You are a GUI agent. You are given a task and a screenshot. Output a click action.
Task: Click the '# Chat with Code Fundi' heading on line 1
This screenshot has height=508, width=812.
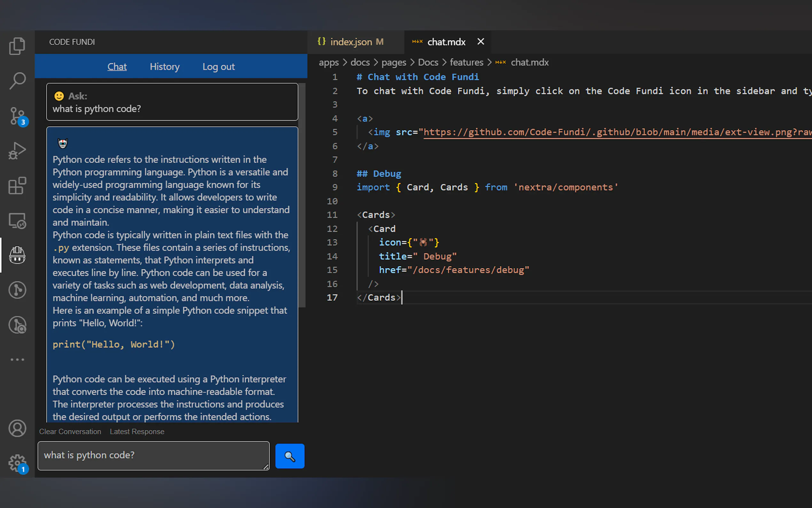(418, 77)
